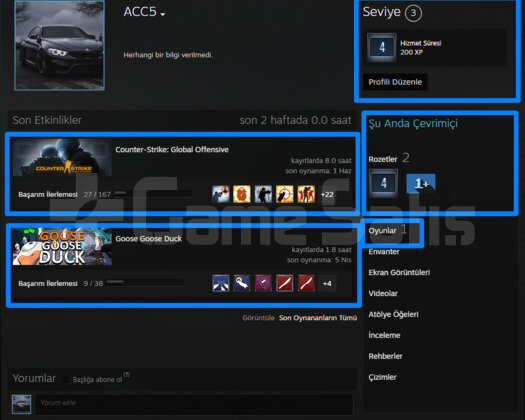This screenshot has height=420, width=525.
Task: Open Atölye Öğeleri workshop link
Action: (x=393, y=314)
